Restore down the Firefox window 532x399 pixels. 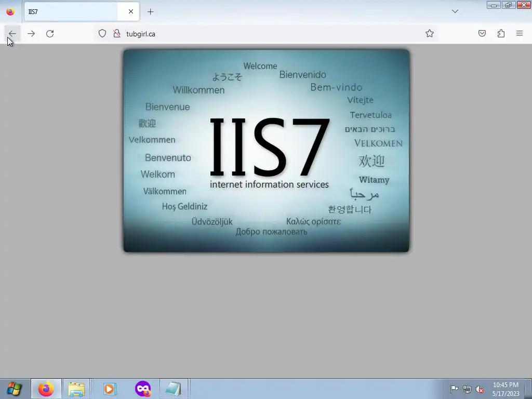[x=509, y=5]
